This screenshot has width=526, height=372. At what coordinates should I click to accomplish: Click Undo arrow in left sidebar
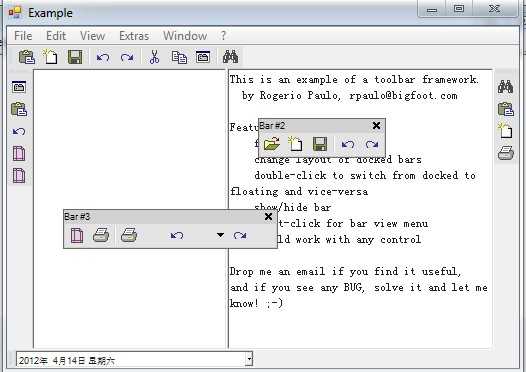[x=19, y=131]
